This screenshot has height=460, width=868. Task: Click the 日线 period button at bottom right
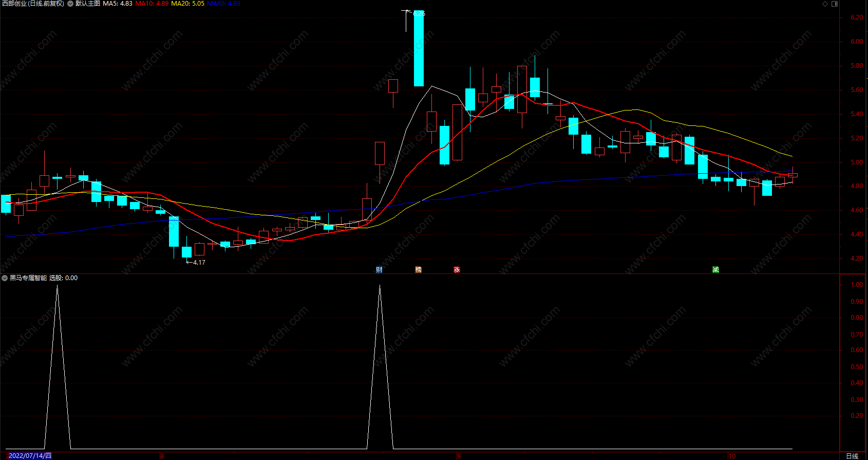pyautogui.click(x=852, y=456)
